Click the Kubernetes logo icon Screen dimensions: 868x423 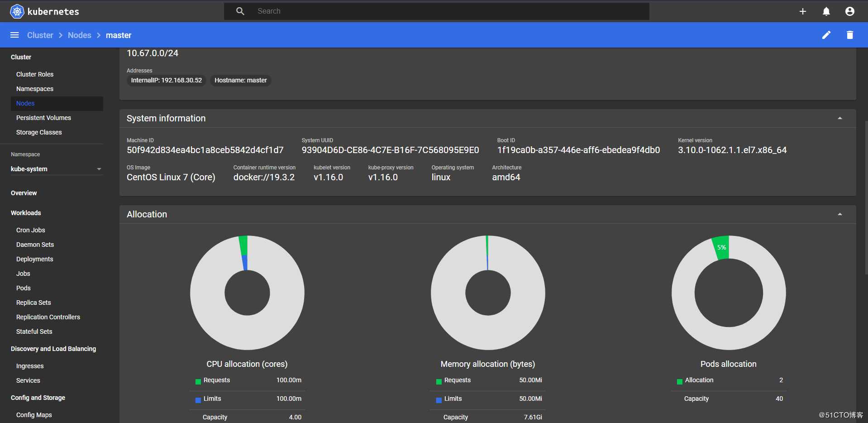pyautogui.click(x=17, y=11)
